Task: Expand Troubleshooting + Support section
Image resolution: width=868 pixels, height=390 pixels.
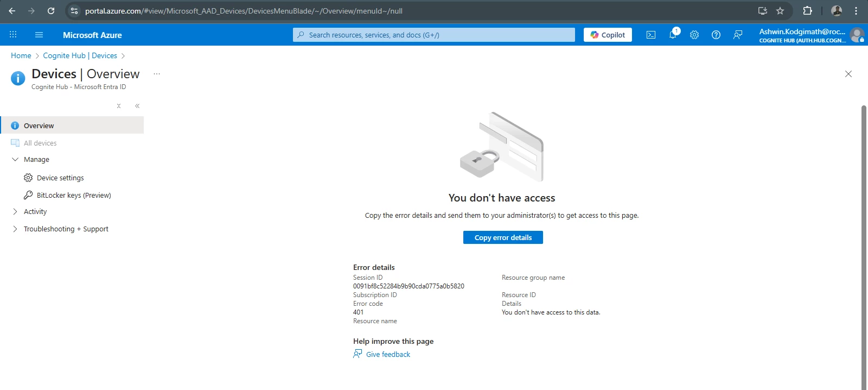Action: pos(15,229)
